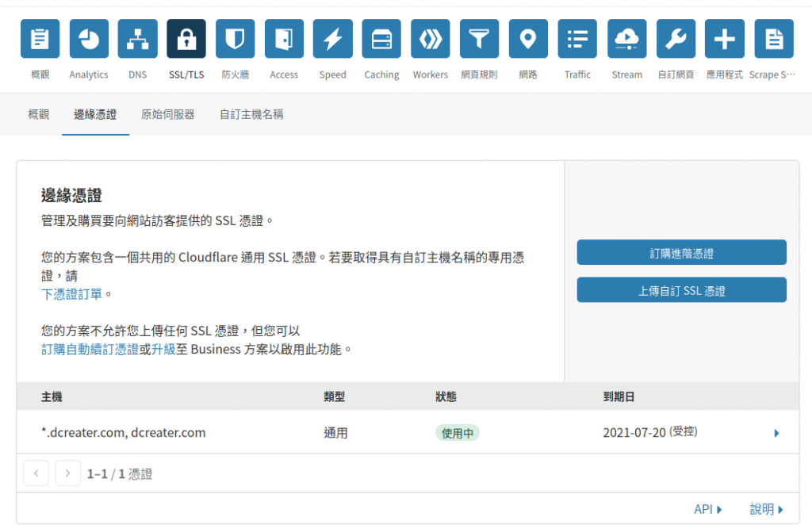The width and height of the screenshot is (812, 532).
Task: Open the 防火牆 shield icon
Action: pyautogui.click(x=235, y=39)
